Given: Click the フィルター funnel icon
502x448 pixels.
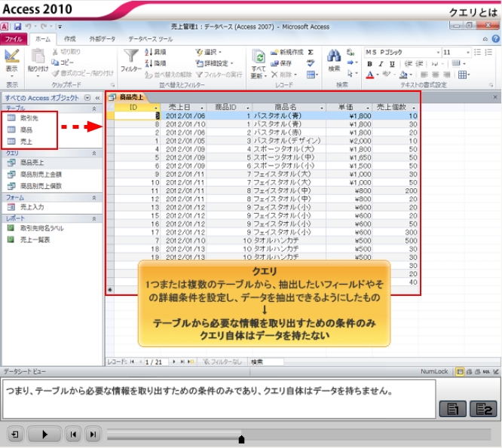Looking at the screenshot, I should click(x=131, y=56).
